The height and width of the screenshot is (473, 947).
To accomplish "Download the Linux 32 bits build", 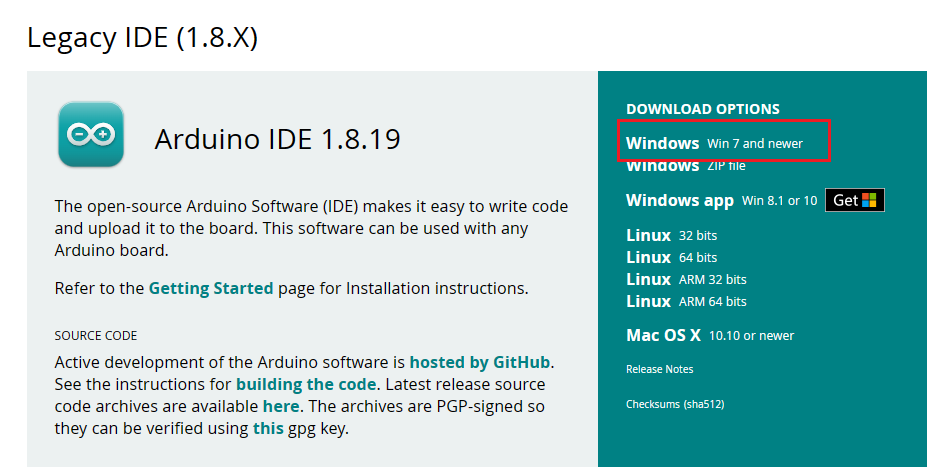I will tap(671, 236).
